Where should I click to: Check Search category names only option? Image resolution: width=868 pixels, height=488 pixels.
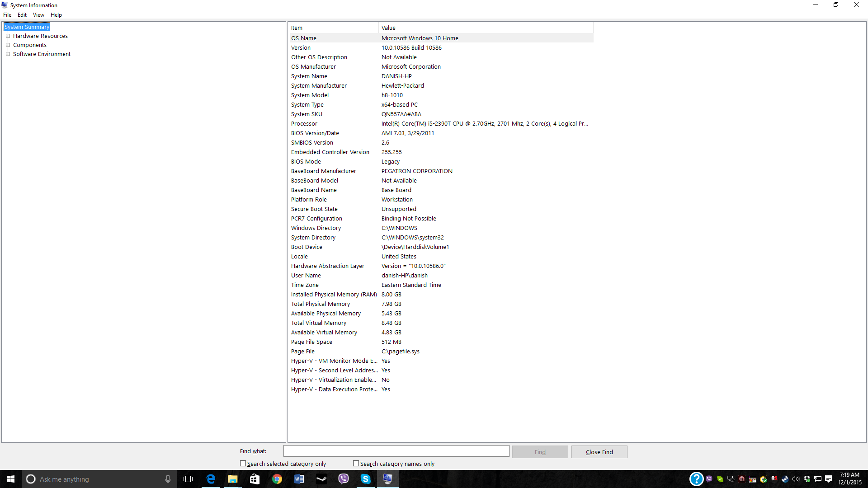click(x=356, y=464)
